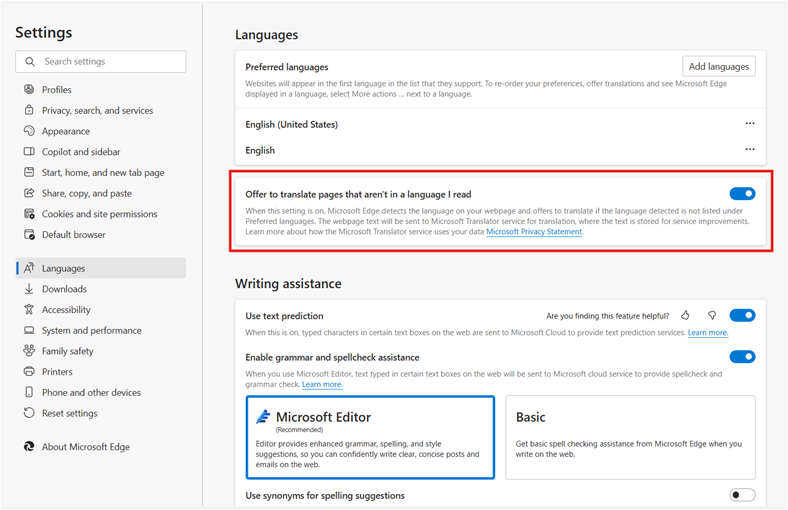
Task: Select the Basic spellcheck option card
Action: [630, 436]
